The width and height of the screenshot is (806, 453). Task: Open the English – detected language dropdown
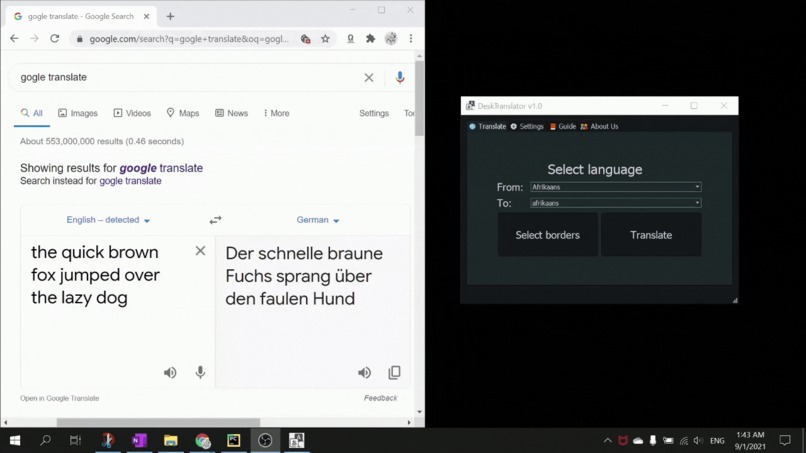click(x=108, y=220)
